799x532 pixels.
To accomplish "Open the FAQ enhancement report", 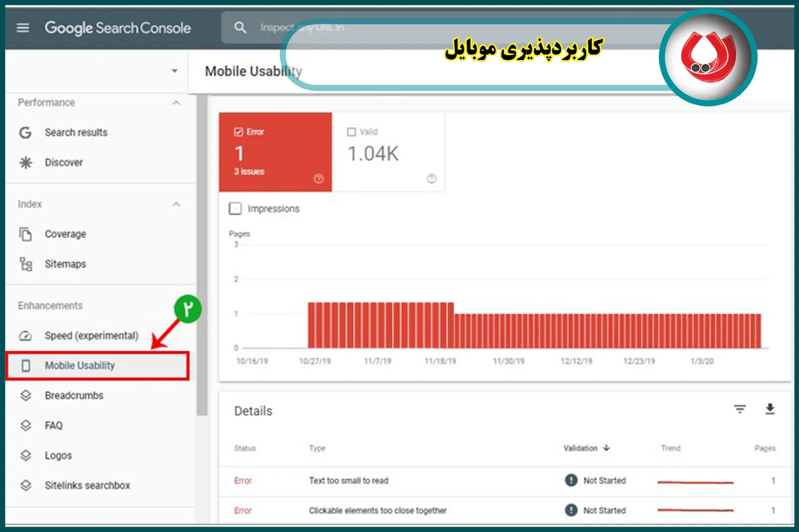I will pos(54,426).
